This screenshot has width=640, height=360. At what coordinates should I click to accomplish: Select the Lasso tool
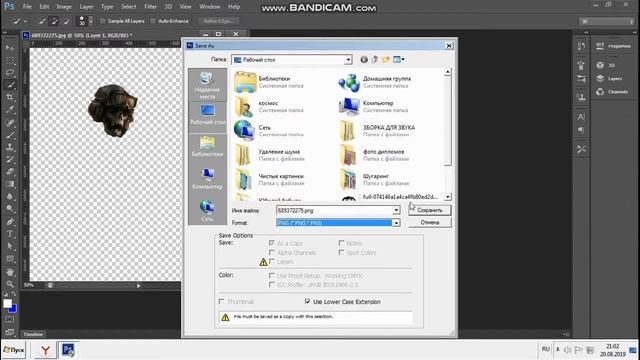10,73
